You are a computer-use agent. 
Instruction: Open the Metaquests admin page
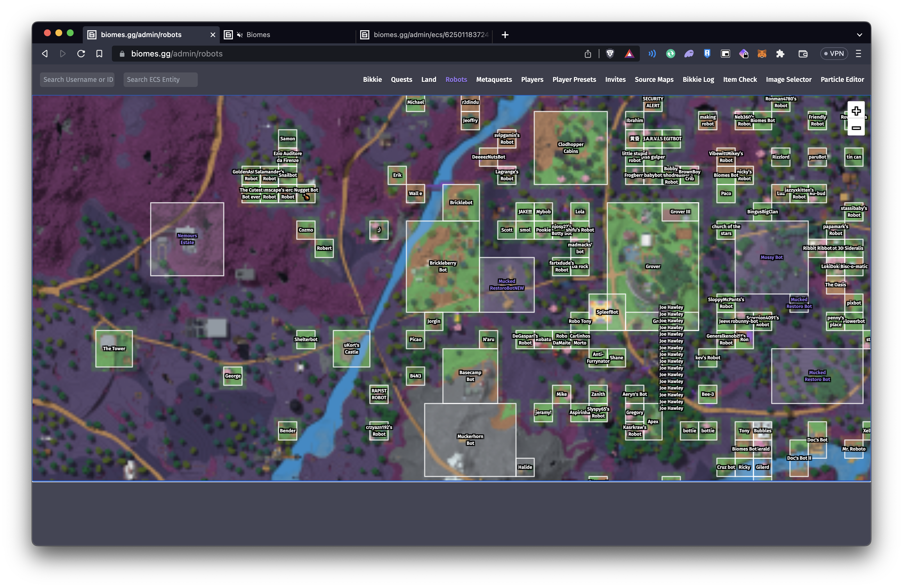click(494, 80)
